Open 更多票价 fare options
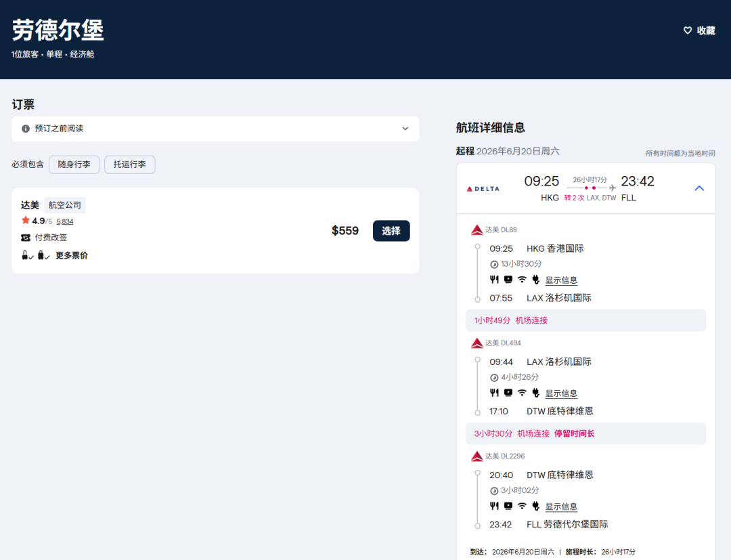This screenshot has height=560, width=731. click(x=72, y=255)
